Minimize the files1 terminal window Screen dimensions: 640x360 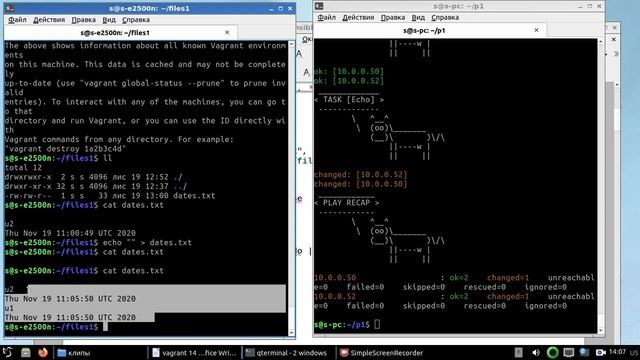click(x=271, y=9)
